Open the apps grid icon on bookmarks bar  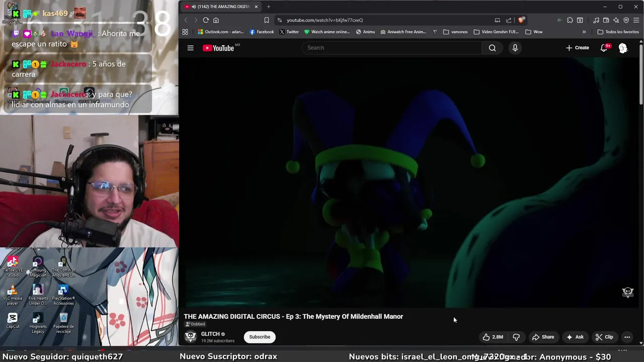pyautogui.click(x=185, y=32)
